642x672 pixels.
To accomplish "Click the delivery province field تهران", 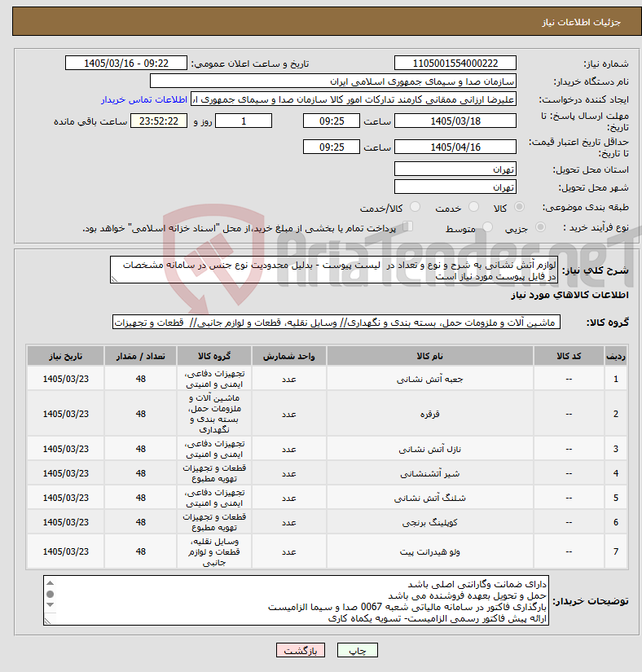I will 455,169.
